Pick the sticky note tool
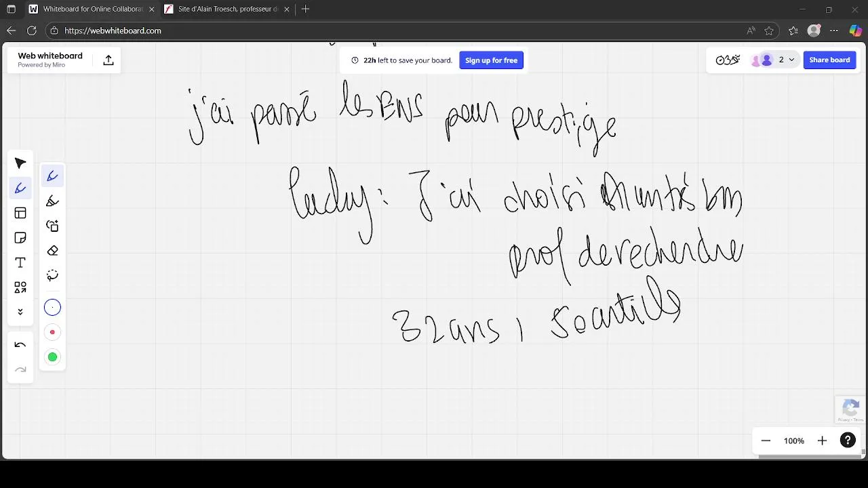 (20, 238)
